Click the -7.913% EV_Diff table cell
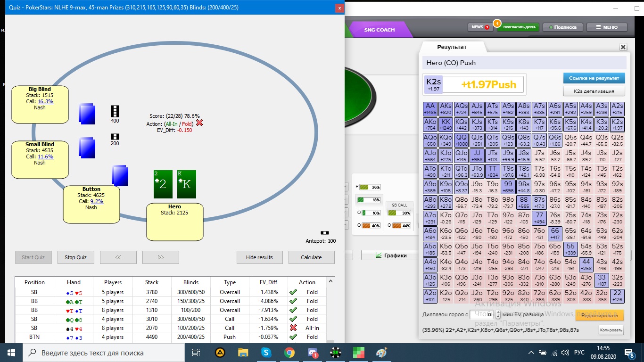The height and width of the screenshot is (362, 644). (x=268, y=310)
